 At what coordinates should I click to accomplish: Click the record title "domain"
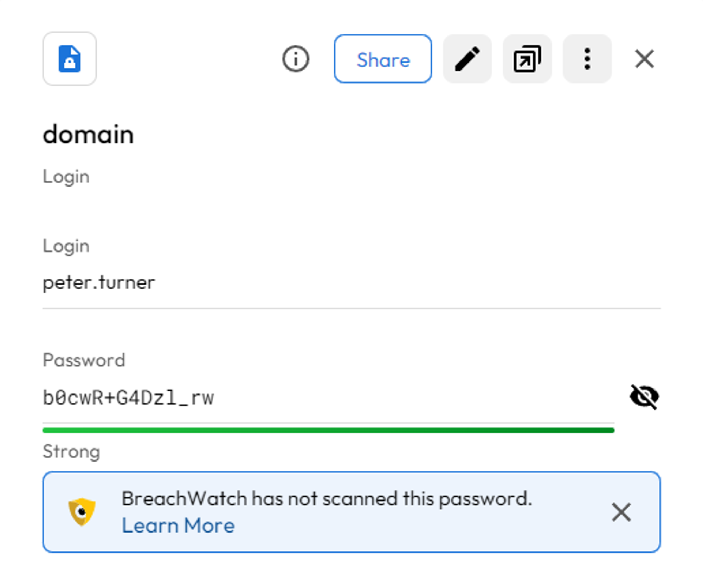[x=88, y=135]
